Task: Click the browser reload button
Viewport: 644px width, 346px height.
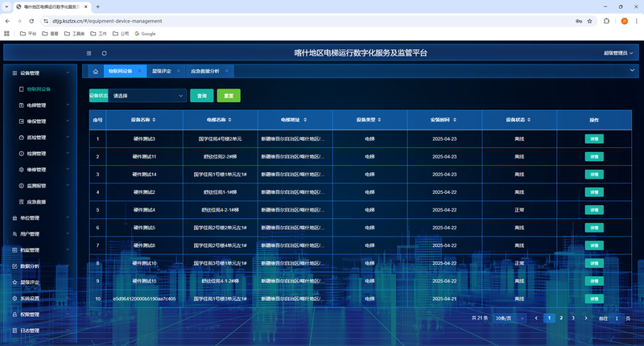Action: (31, 21)
